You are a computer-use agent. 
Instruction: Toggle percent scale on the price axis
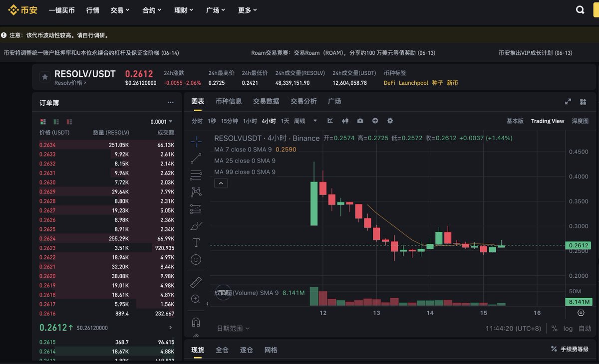point(555,329)
